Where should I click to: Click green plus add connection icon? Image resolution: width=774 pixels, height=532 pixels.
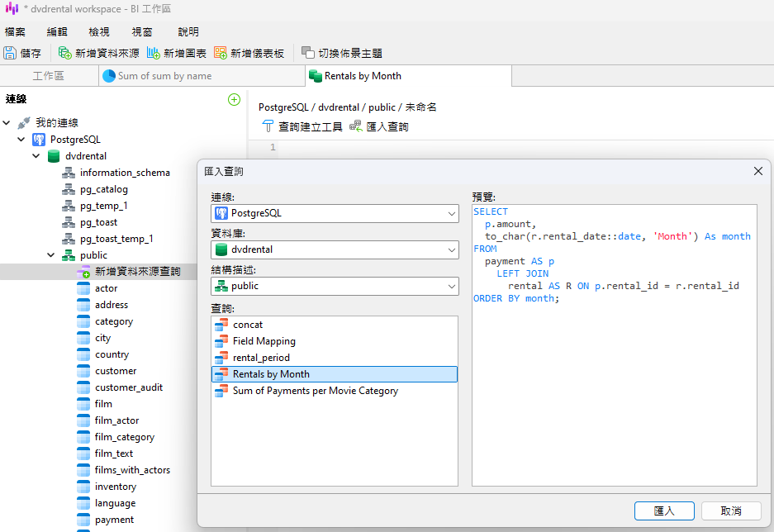234,99
